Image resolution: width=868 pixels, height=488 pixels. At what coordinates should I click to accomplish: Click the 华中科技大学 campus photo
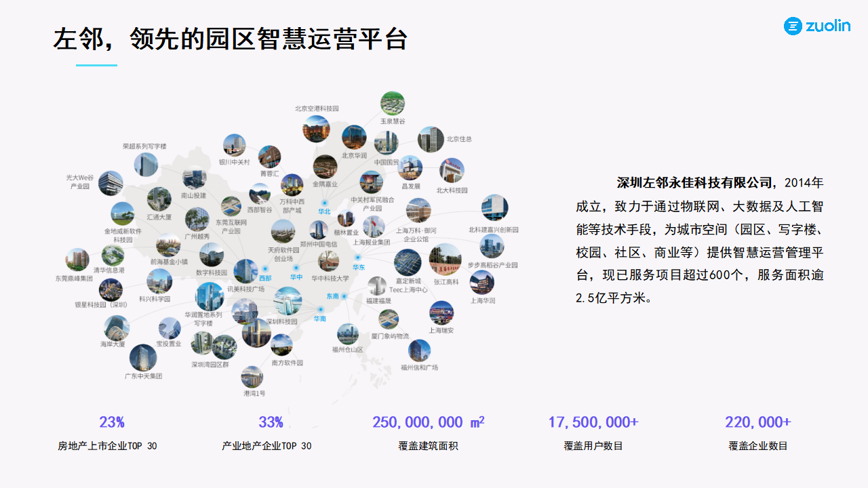click(330, 262)
